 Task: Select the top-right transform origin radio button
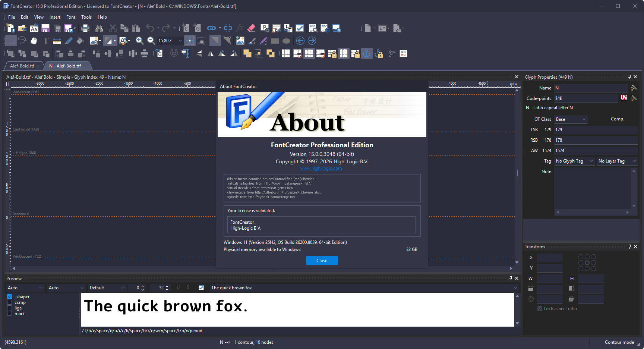point(593,257)
